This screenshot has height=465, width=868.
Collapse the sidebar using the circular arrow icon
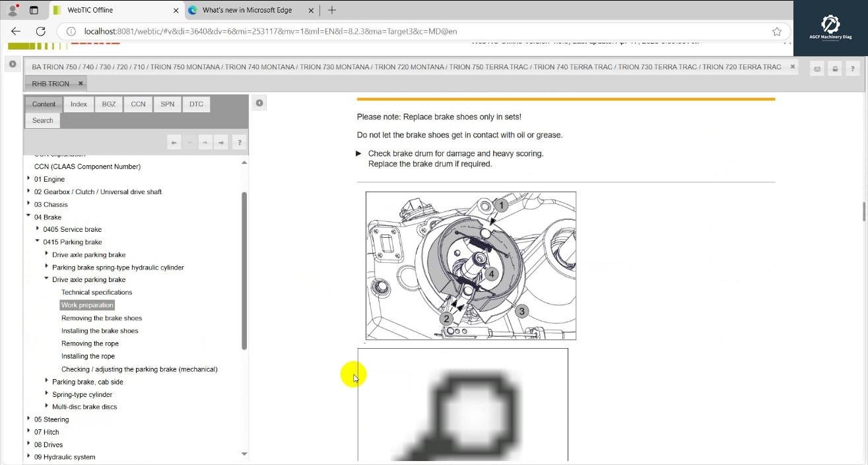[x=12, y=64]
